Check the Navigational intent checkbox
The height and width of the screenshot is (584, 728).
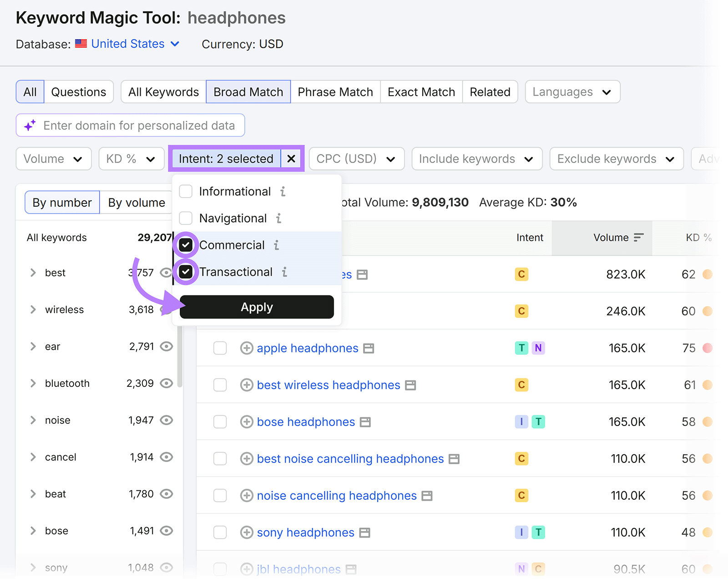point(186,218)
